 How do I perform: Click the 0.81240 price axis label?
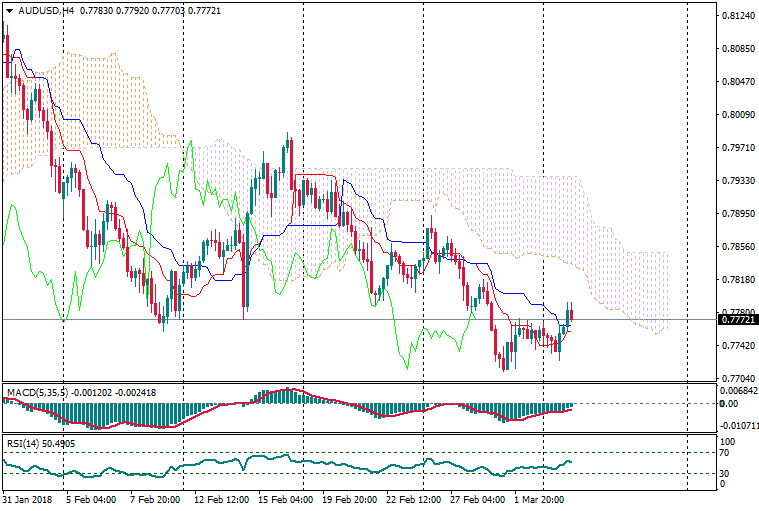click(737, 16)
